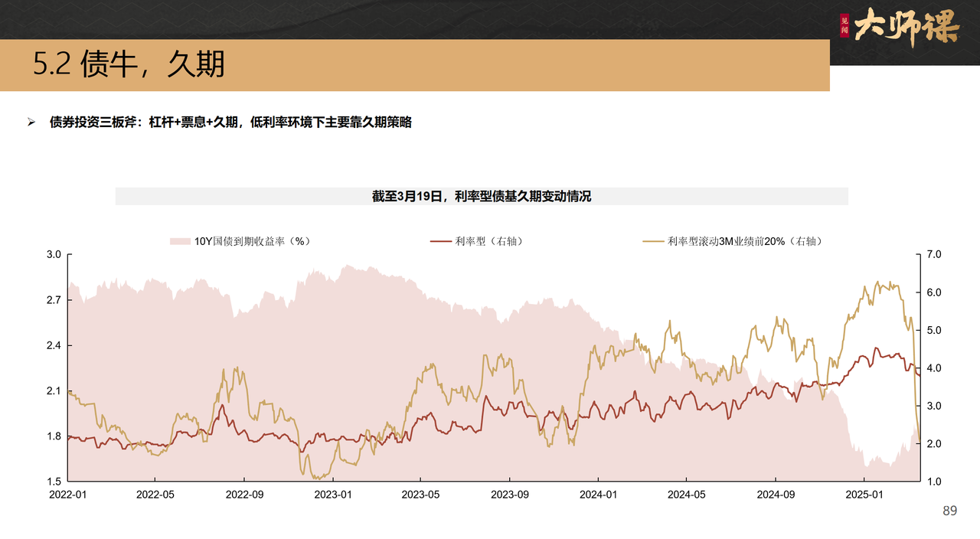This screenshot has width=980, height=539.
Task: Click the 大师课 calligraphy logo
Action: [906, 28]
